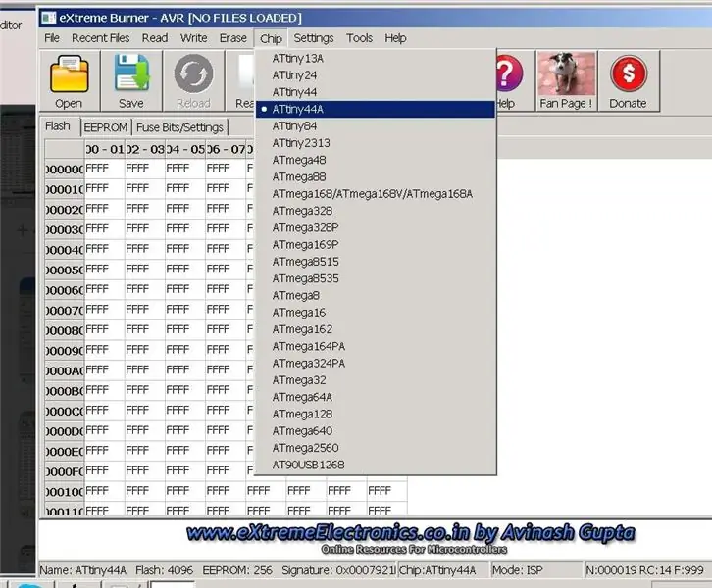Click the eXtreme Burner title bar icon

[48, 18]
